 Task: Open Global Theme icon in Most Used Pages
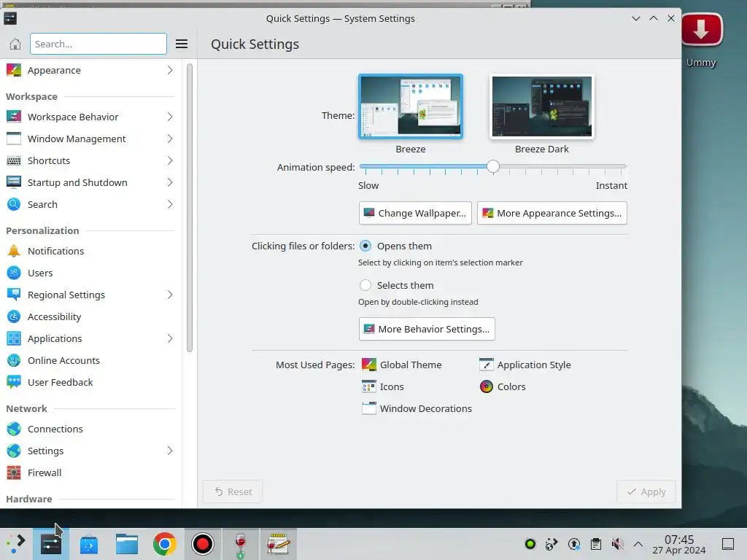pyautogui.click(x=368, y=365)
